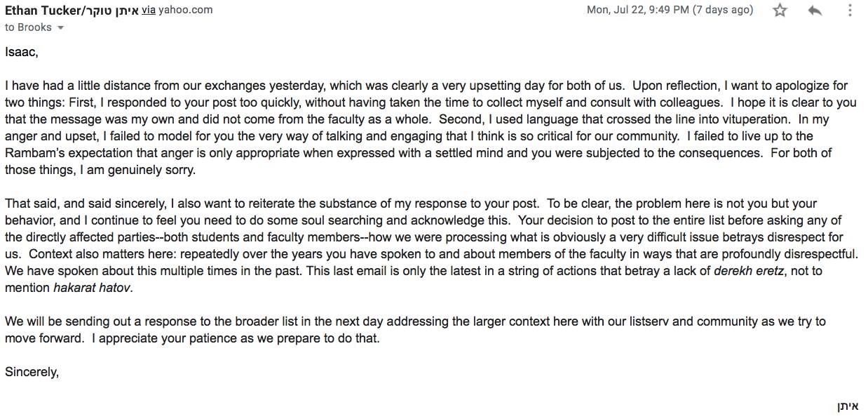Image resolution: width=868 pixels, height=419 pixels.
Task: Click the Hebrew signature at bottom right
Action: (x=847, y=406)
